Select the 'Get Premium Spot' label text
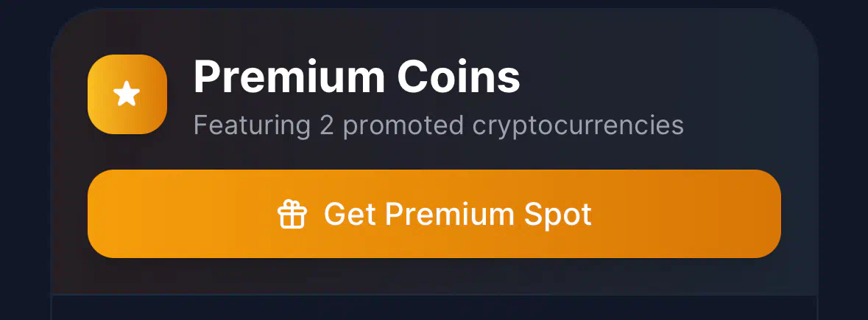868x320 pixels. (458, 214)
